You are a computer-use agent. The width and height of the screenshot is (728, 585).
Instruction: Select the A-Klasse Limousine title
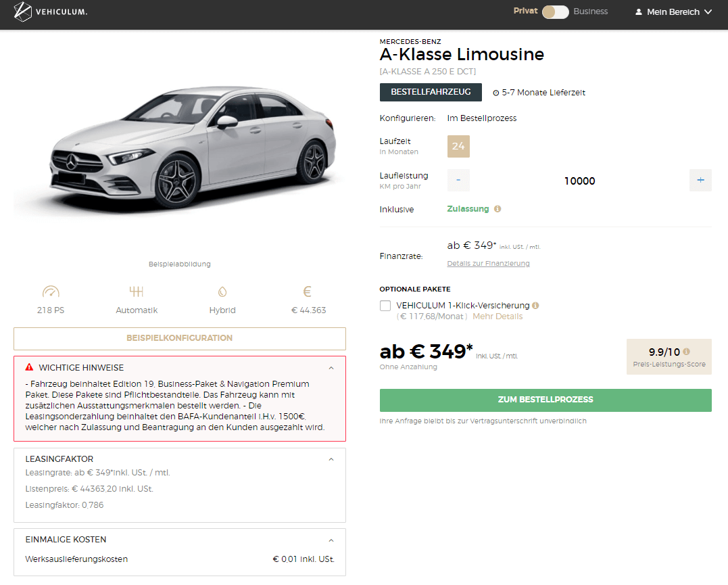(x=462, y=54)
